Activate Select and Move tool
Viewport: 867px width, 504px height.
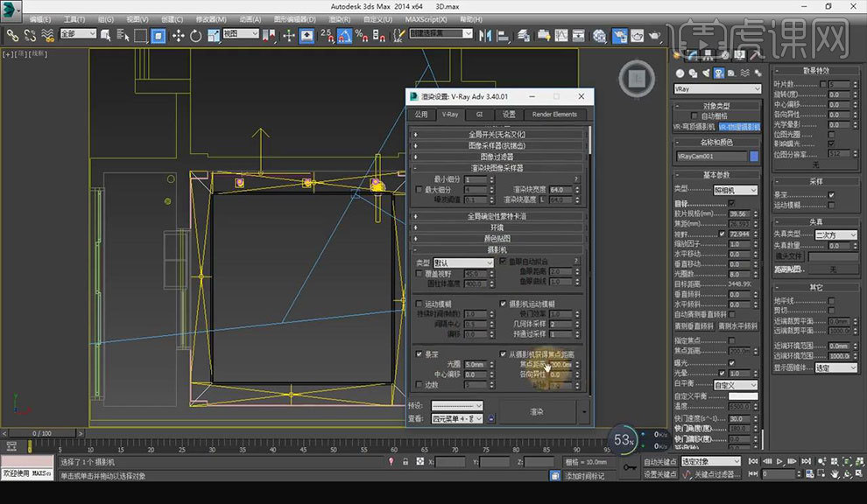[x=178, y=36]
